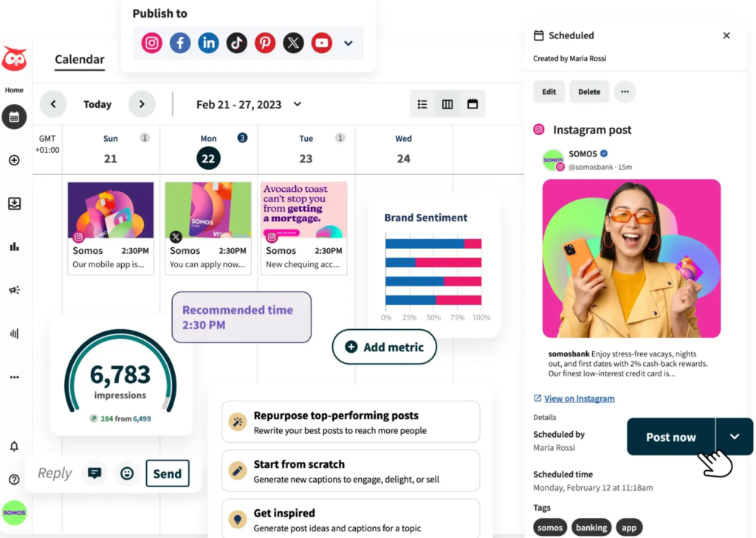756x538 pixels.
Task: Select the TikTok icon in Publish to
Action: point(236,43)
